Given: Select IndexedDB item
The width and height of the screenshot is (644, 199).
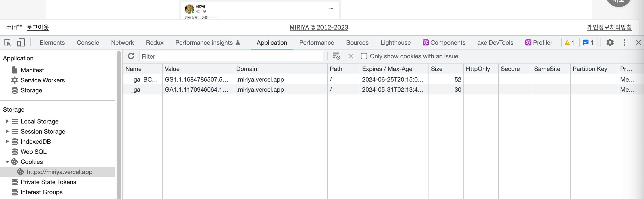Looking at the screenshot, I should (36, 141).
